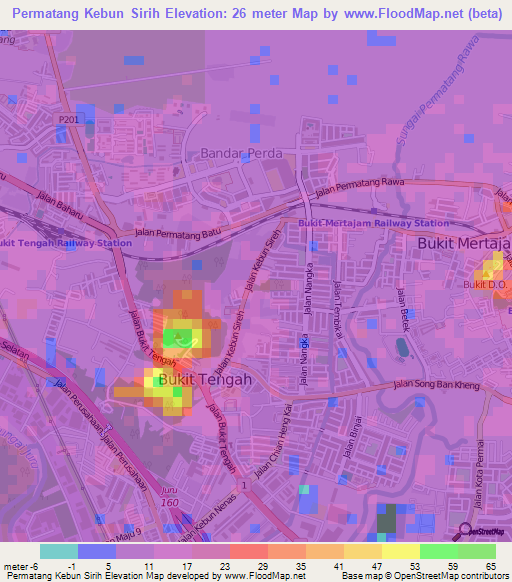
Task: Click the Sungai Permatang Rawa river label
Action: [437, 91]
